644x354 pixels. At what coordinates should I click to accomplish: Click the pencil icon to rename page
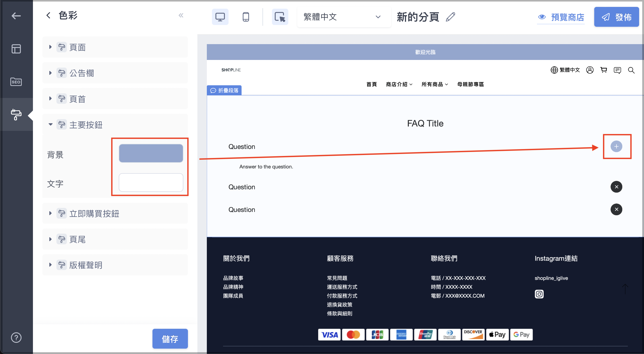pyautogui.click(x=450, y=17)
